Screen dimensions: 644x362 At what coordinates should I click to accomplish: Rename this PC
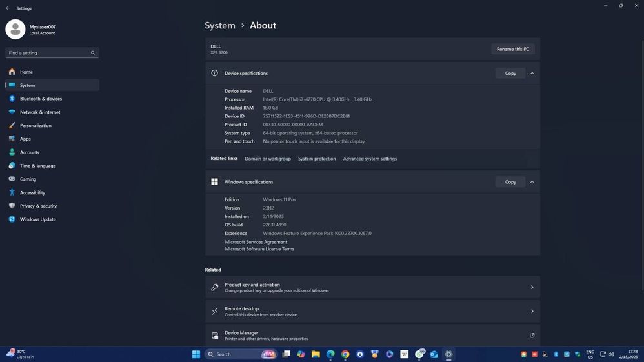pyautogui.click(x=512, y=49)
